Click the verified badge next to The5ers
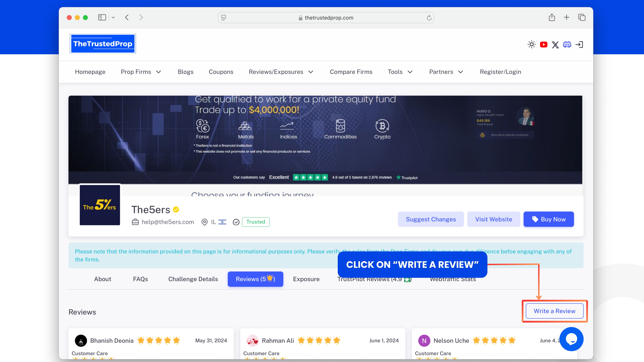 point(176,209)
